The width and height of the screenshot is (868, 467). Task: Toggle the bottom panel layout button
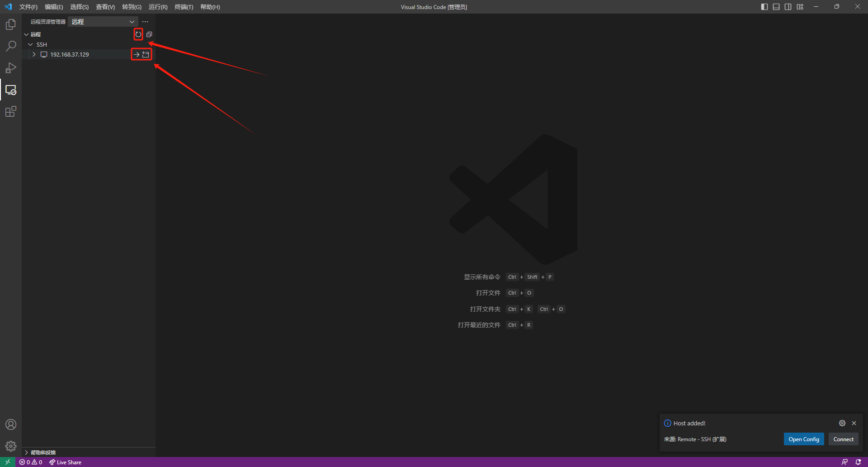(776, 7)
